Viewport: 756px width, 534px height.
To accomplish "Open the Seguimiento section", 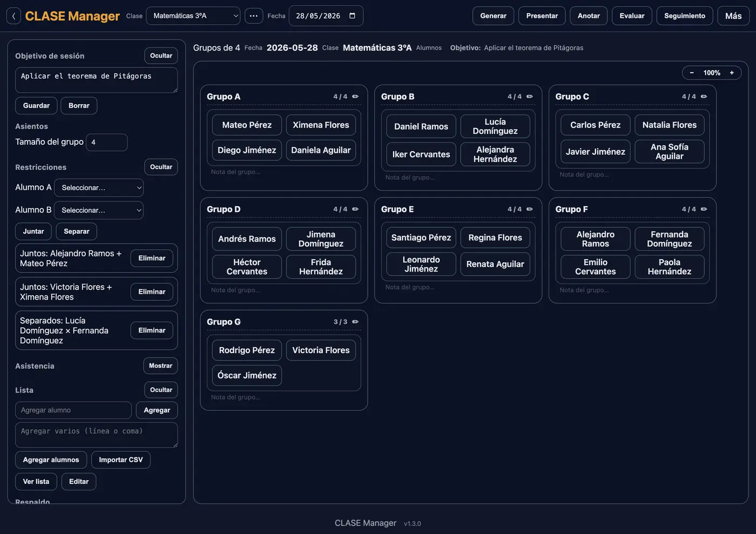I will click(x=685, y=16).
